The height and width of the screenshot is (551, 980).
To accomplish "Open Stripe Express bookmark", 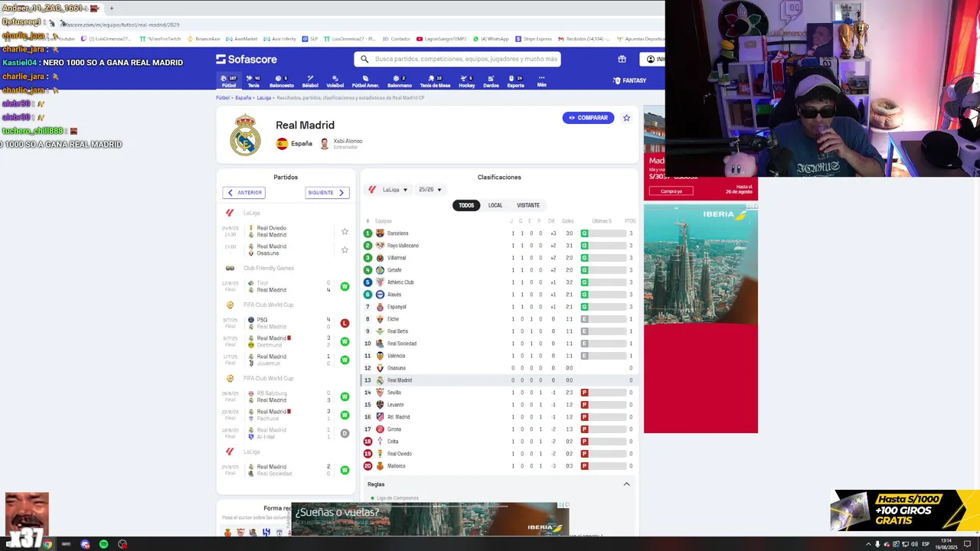I will coord(534,39).
